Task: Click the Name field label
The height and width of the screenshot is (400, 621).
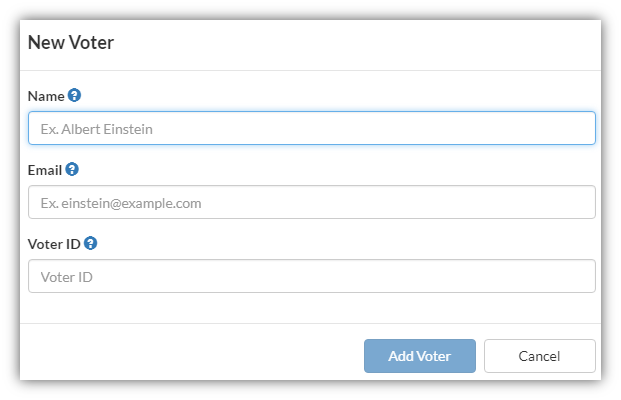Action: click(x=46, y=96)
